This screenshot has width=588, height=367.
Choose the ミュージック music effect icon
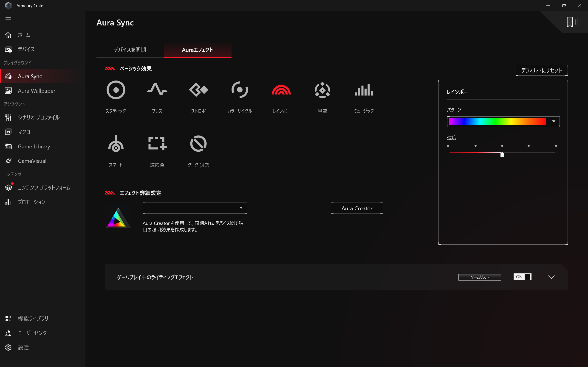(364, 90)
